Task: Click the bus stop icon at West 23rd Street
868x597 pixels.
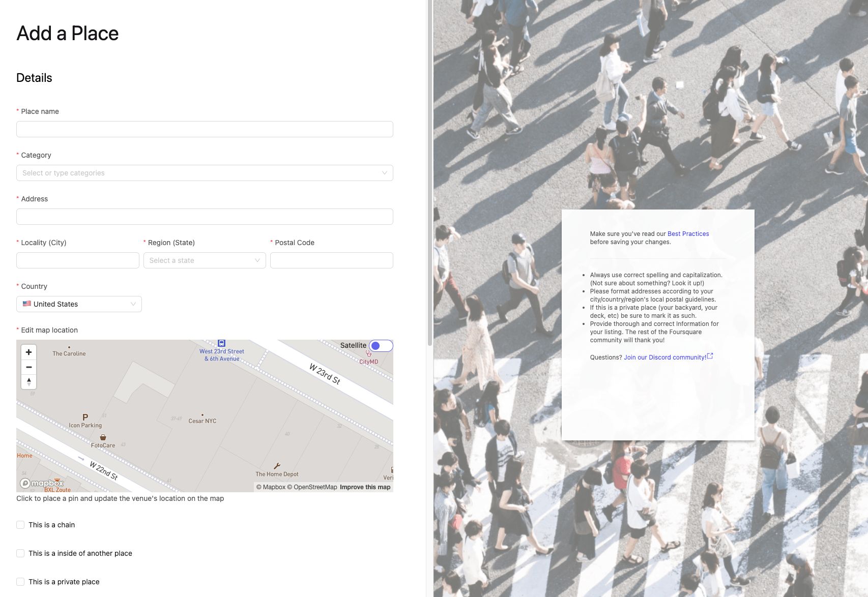Action: [x=222, y=344]
